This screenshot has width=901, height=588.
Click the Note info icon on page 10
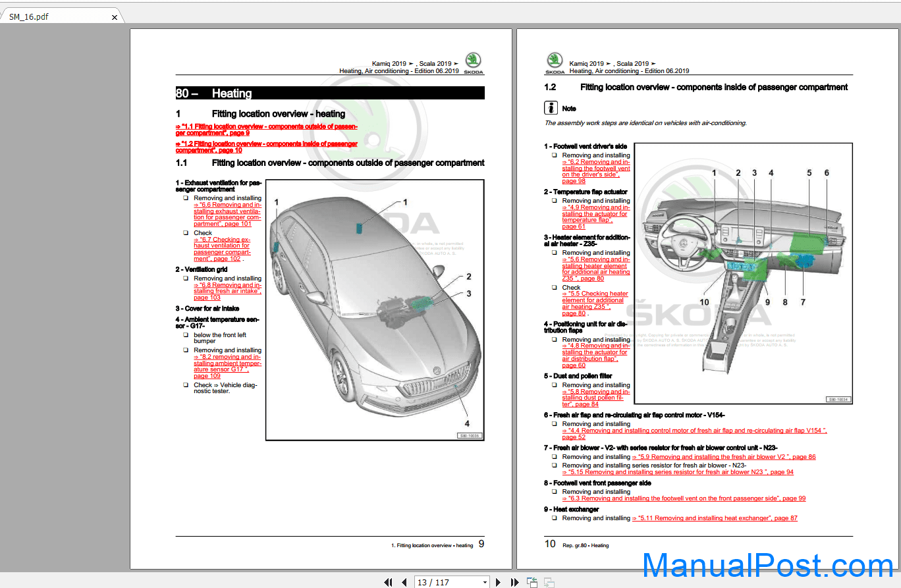pos(550,108)
